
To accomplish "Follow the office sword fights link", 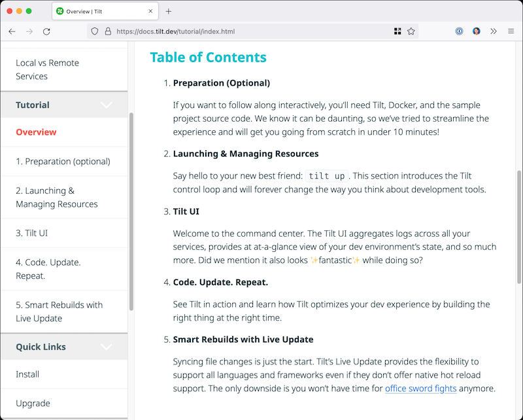I will tap(420, 389).
